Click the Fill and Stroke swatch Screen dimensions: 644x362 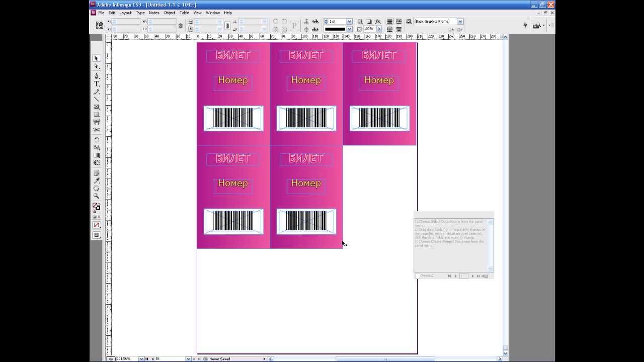pos(96,207)
